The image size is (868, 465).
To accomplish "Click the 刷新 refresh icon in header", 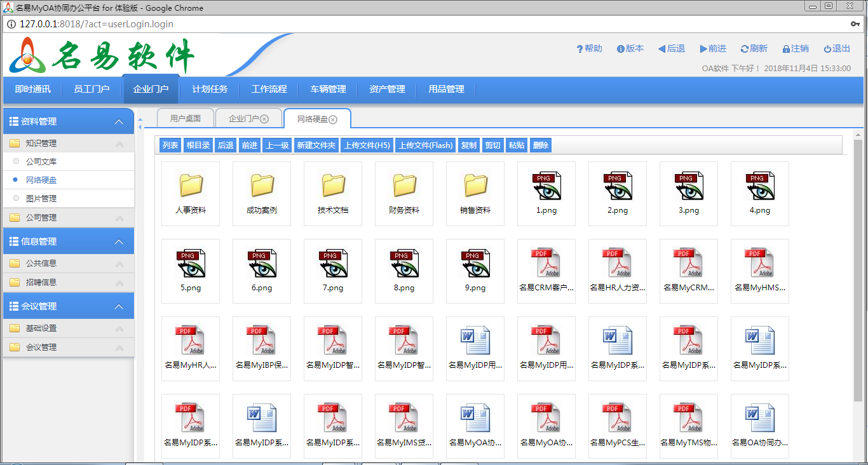I will tap(744, 49).
